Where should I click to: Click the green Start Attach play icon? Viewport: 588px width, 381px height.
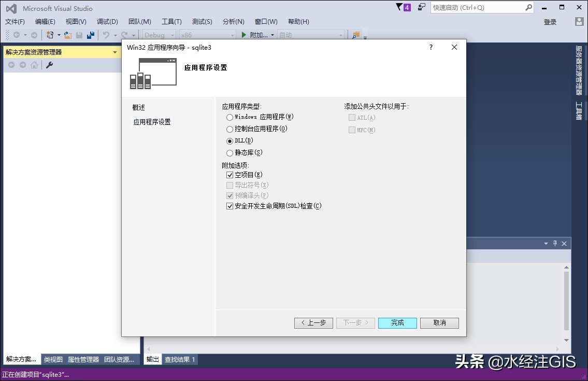(244, 35)
